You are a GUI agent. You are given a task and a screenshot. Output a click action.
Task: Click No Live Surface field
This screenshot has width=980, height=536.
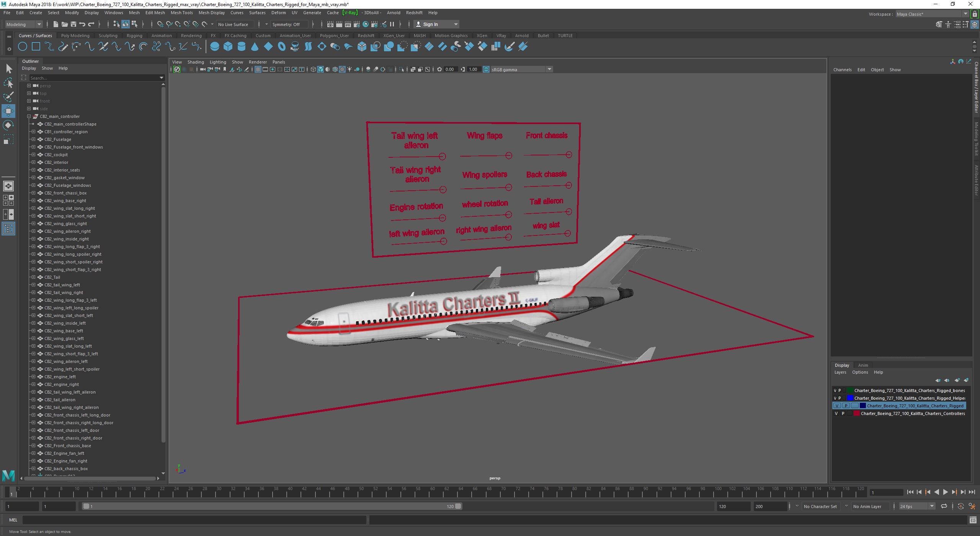pyautogui.click(x=235, y=24)
